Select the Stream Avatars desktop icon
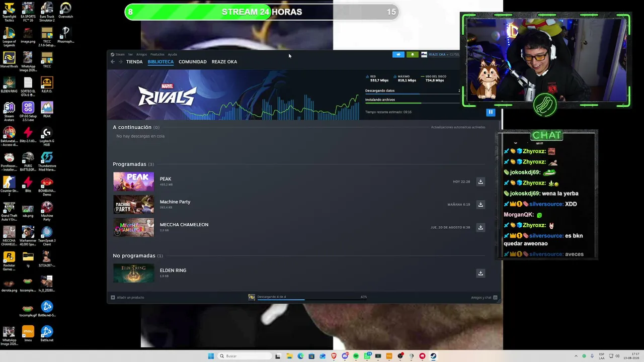 [9, 111]
